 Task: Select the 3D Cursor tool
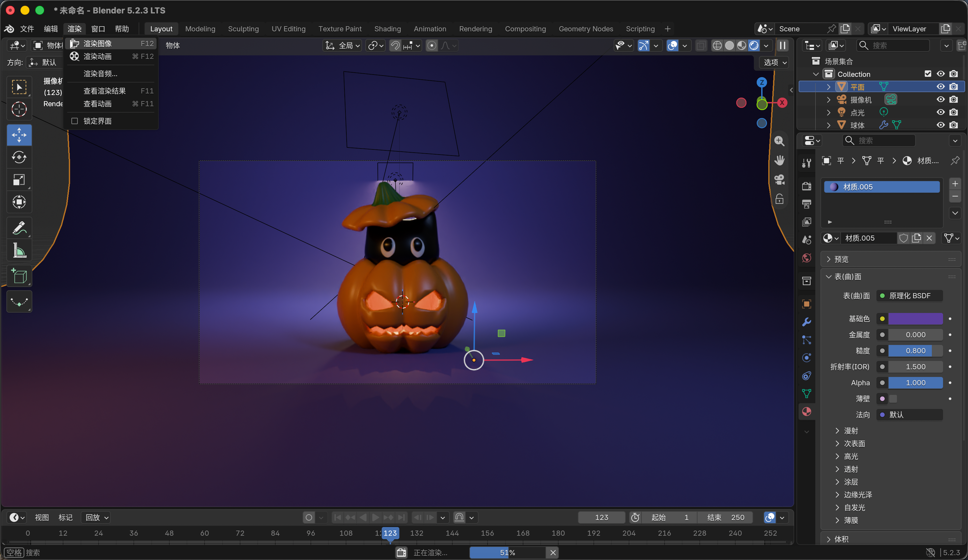coord(19,109)
